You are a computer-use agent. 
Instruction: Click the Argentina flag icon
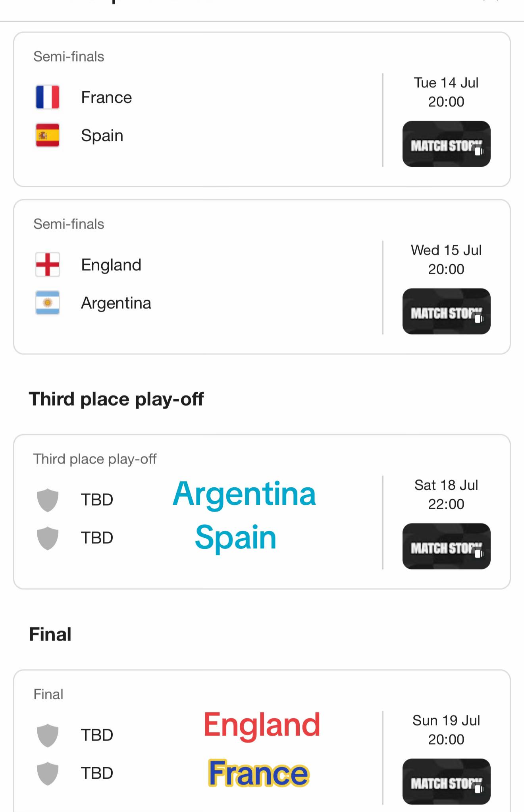[x=48, y=303]
